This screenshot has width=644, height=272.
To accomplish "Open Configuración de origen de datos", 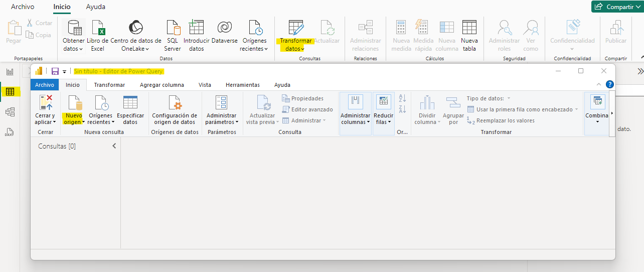I will pyautogui.click(x=175, y=109).
